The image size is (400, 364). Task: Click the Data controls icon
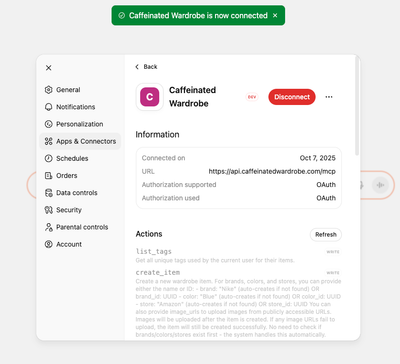(x=49, y=193)
